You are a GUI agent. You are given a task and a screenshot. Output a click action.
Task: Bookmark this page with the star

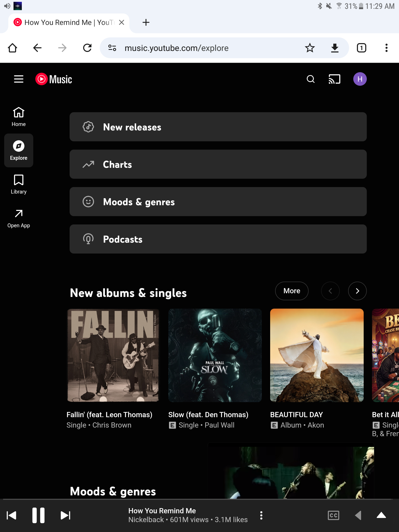pos(310,48)
